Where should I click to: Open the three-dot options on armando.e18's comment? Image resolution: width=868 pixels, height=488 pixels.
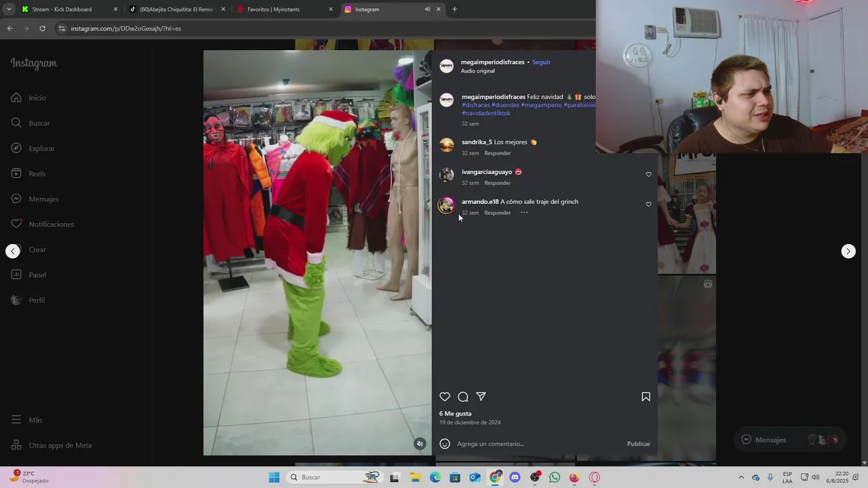pyautogui.click(x=524, y=213)
